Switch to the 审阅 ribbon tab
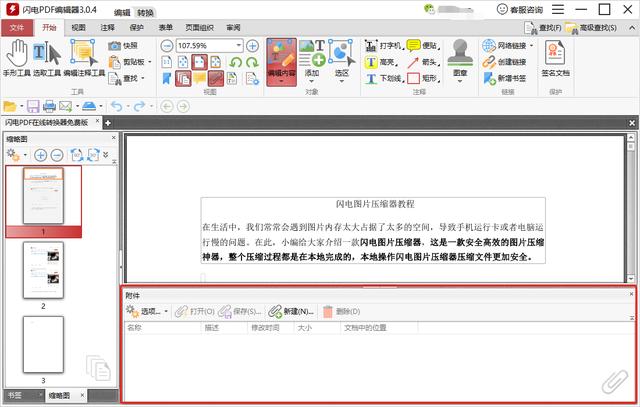The image size is (640, 407). [x=233, y=28]
